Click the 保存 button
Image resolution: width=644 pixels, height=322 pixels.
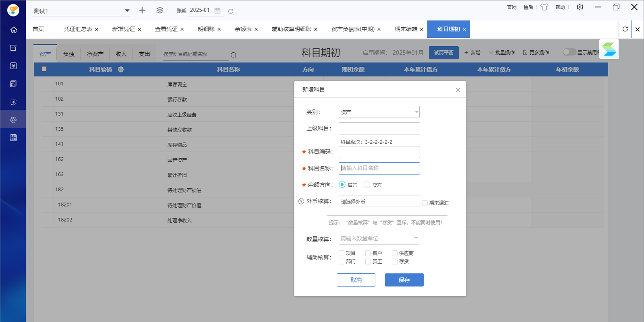point(404,280)
